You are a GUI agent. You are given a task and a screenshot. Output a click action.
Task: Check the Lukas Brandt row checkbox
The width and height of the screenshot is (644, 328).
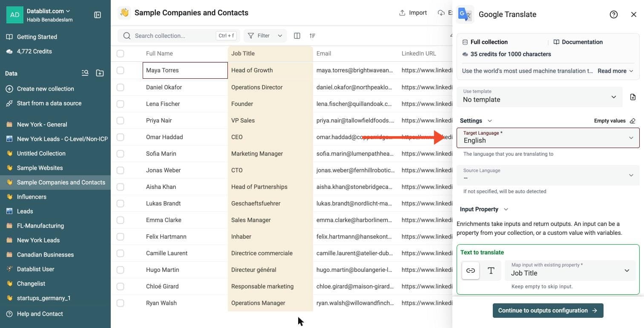[121, 203]
